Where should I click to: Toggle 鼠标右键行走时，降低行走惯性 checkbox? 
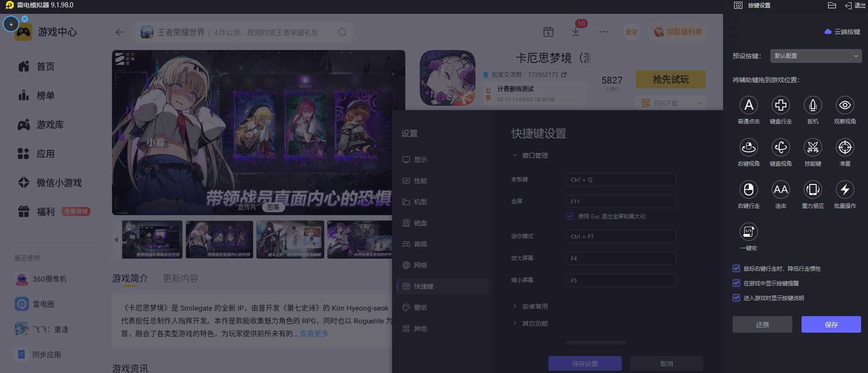tap(736, 269)
